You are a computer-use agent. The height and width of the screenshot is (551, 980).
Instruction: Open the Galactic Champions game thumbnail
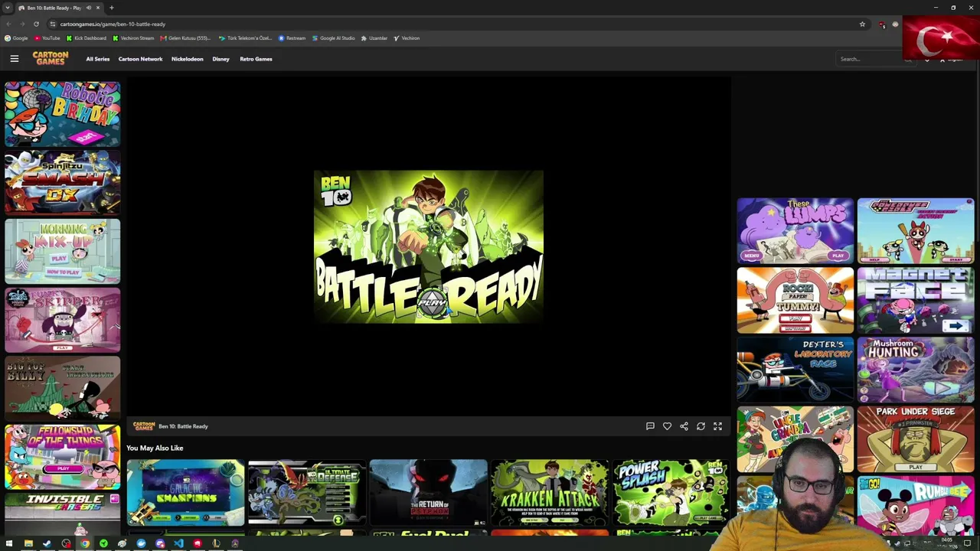185,493
